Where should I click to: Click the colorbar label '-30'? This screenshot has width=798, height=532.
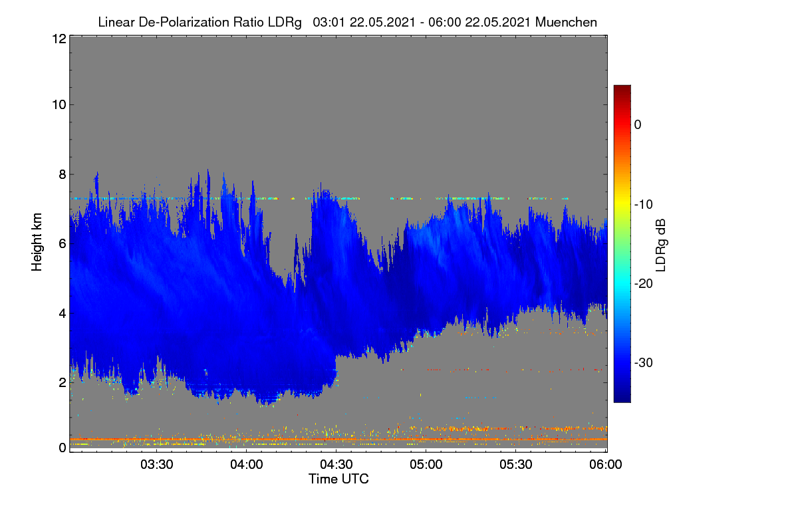click(644, 363)
